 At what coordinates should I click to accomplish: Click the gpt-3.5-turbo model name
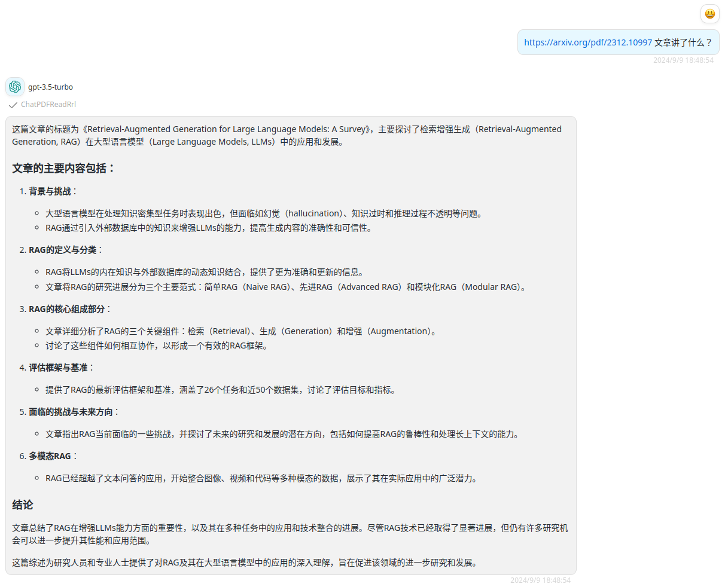[x=51, y=87]
